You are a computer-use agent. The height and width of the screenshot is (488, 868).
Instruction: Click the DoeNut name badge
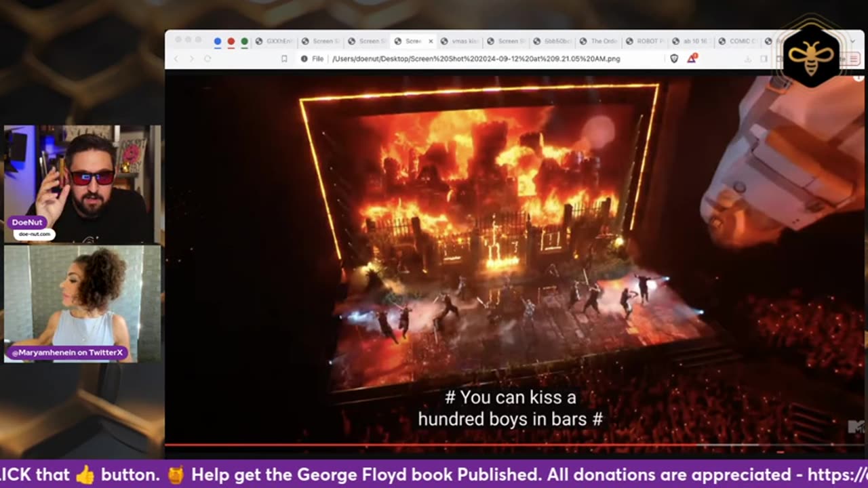click(x=26, y=222)
